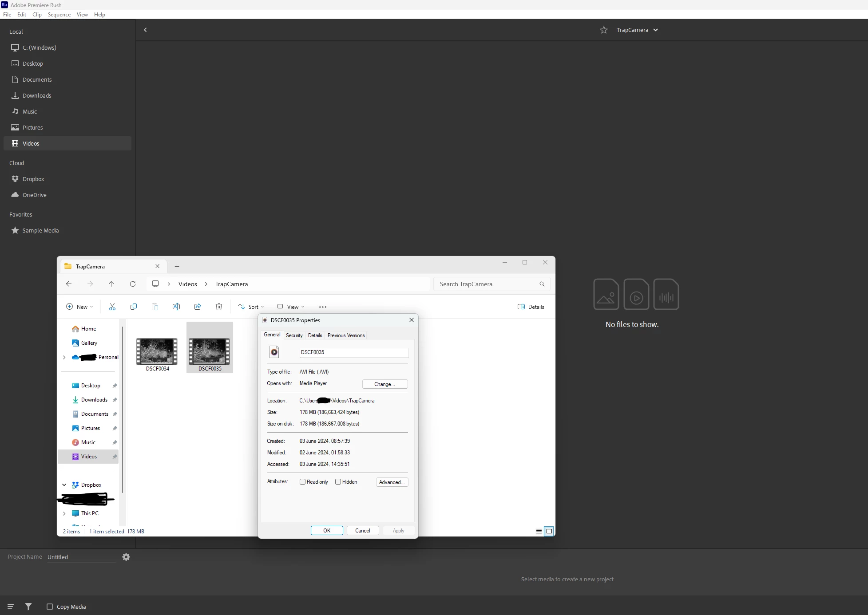Screen dimensions: 868x615
Task: Click the Advanced... attributes button
Action: pyautogui.click(x=392, y=482)
